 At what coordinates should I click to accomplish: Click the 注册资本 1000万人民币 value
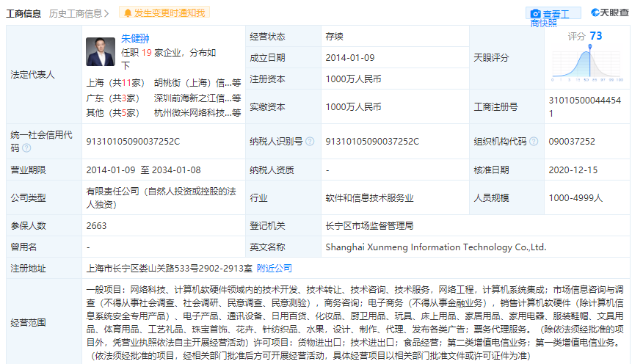353,79
